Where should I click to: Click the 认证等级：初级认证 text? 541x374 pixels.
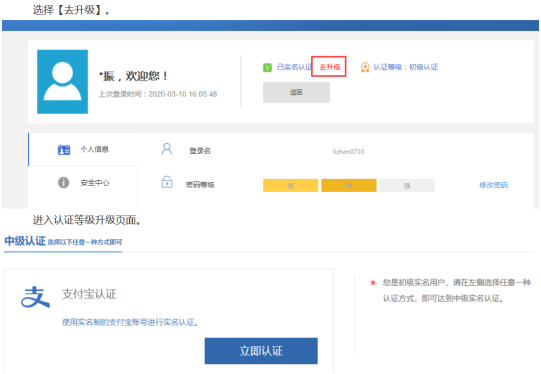pos(406,67)
